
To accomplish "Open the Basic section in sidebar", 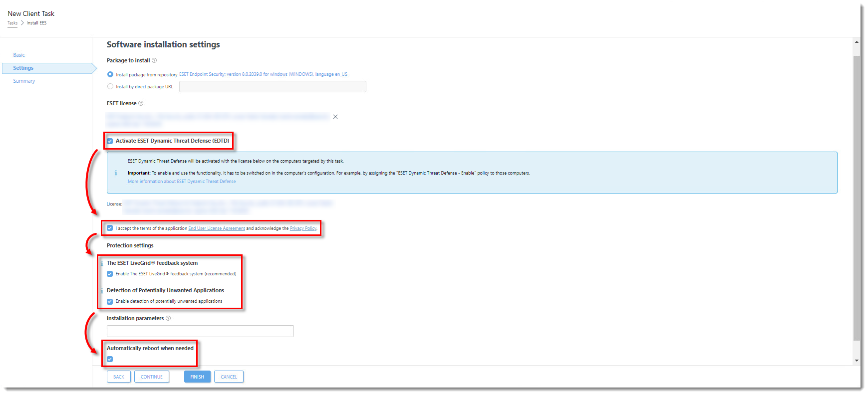I will click(19, 55).
